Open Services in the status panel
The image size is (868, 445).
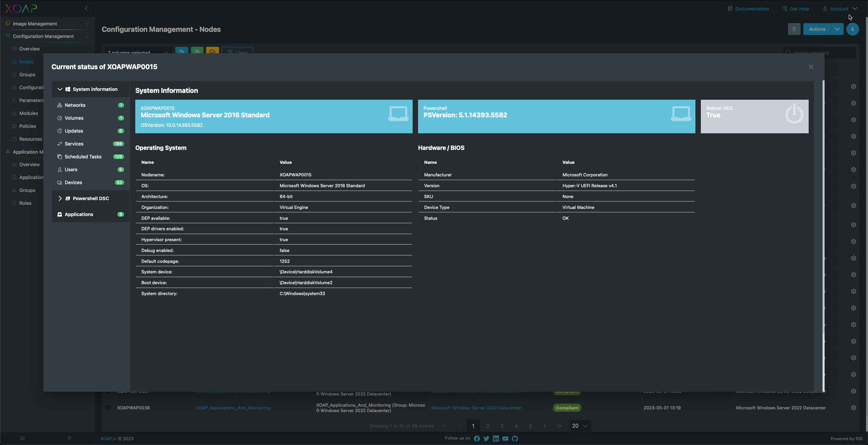click(91, 144)
